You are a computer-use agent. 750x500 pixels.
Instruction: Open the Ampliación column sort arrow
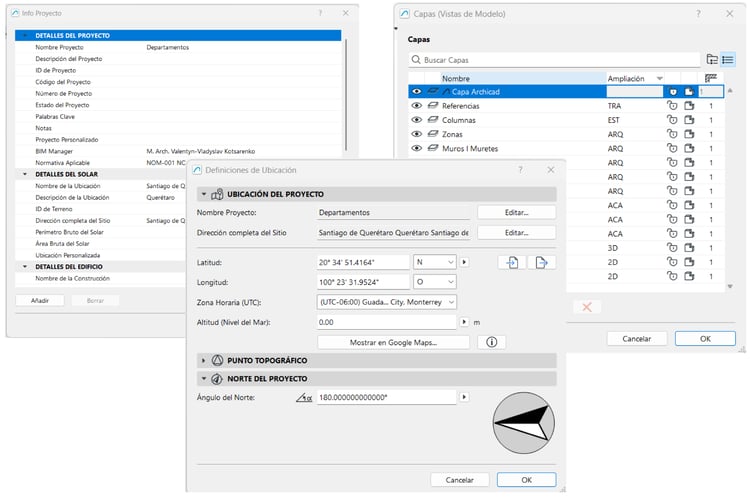pos(660,78)
